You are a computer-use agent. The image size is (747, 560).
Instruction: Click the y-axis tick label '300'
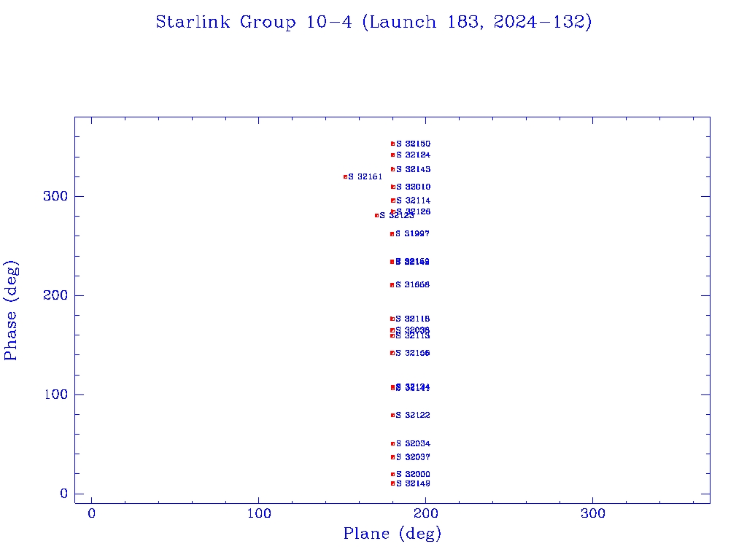55,196
